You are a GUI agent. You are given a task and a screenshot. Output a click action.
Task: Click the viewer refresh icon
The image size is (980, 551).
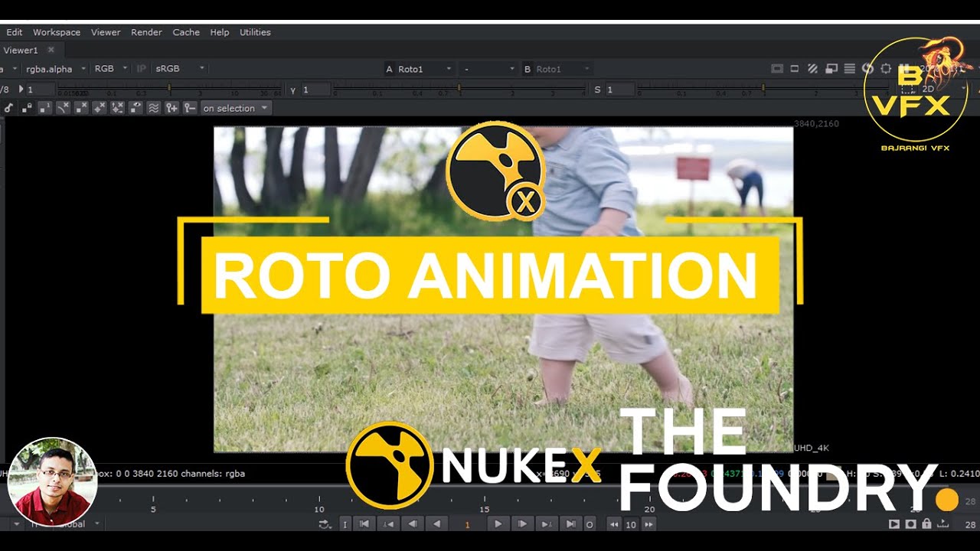coord(868,69)
